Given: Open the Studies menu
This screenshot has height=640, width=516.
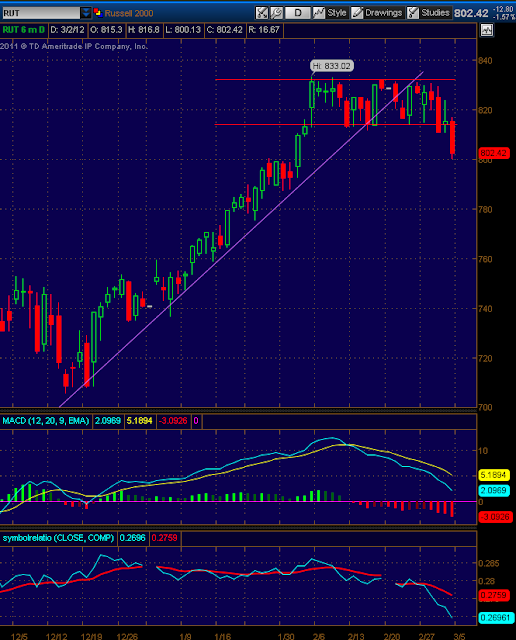Looking at the screenshot, I should (435, 13).
